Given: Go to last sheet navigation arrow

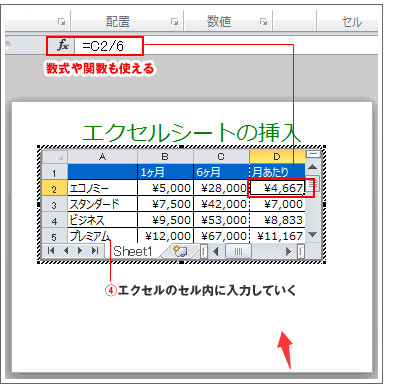Looking at the screenshot, I should point(95,250).
